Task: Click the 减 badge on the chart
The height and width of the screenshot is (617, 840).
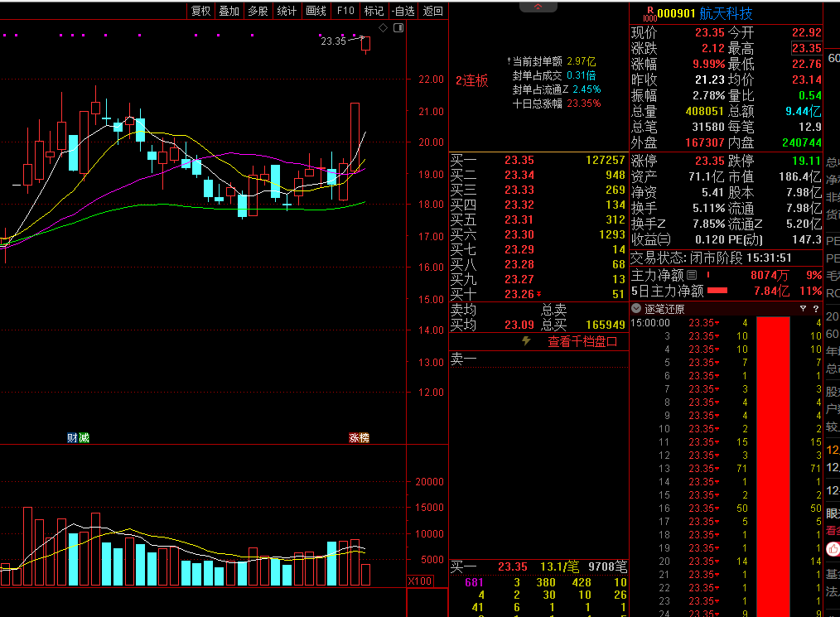Action: click(x=84, y=437)
